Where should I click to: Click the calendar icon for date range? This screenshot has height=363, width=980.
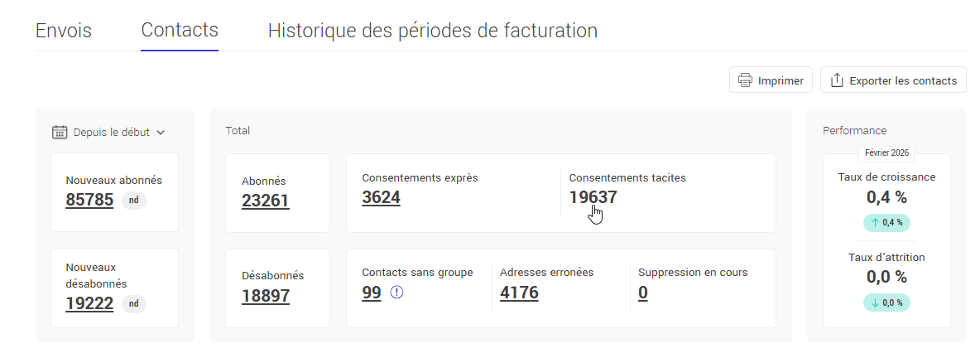point(60,132)
